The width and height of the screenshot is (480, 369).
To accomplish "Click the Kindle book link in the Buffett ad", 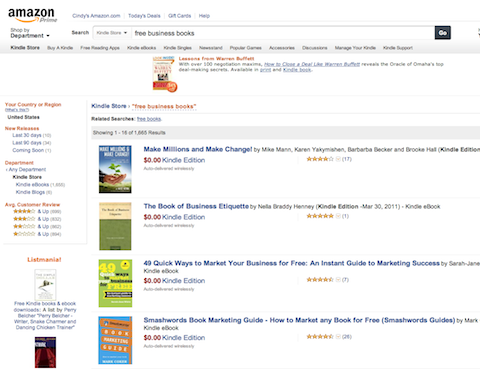I will point(297,70).
